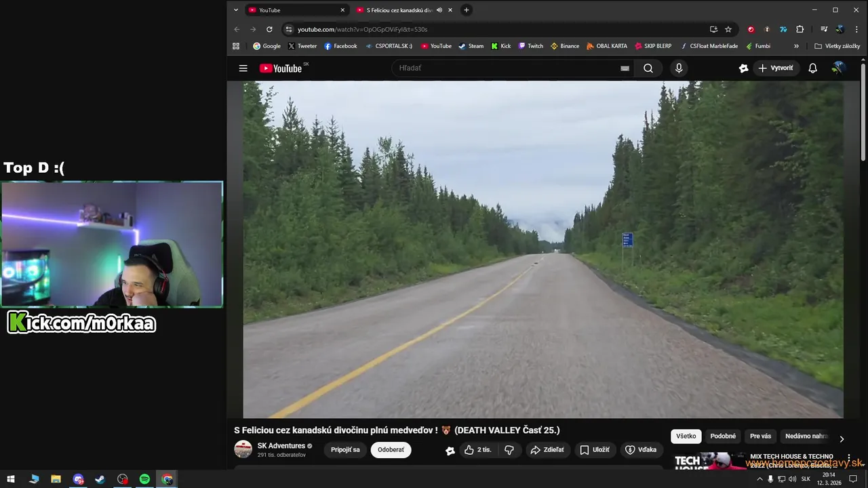
Task: Click the red extension icon in the Chrome toolbar
Action: [751, 29]
